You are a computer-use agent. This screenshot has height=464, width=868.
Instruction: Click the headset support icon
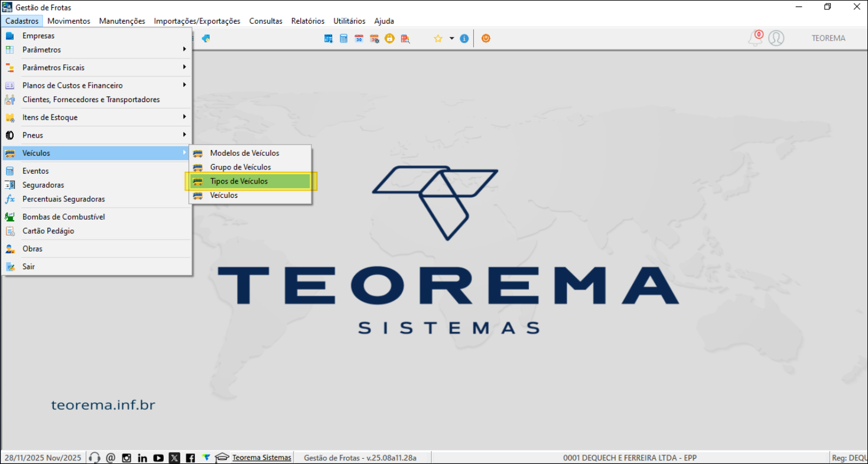(x=95, y=458)
